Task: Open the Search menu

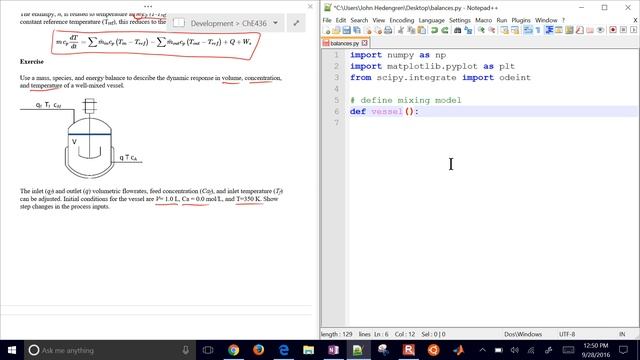Action: click(359, 20)
